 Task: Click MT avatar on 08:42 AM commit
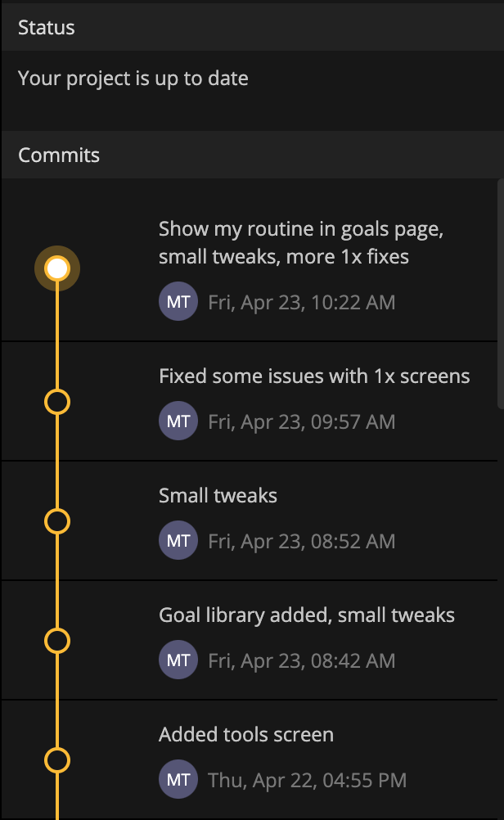click(x=178, y=660)
